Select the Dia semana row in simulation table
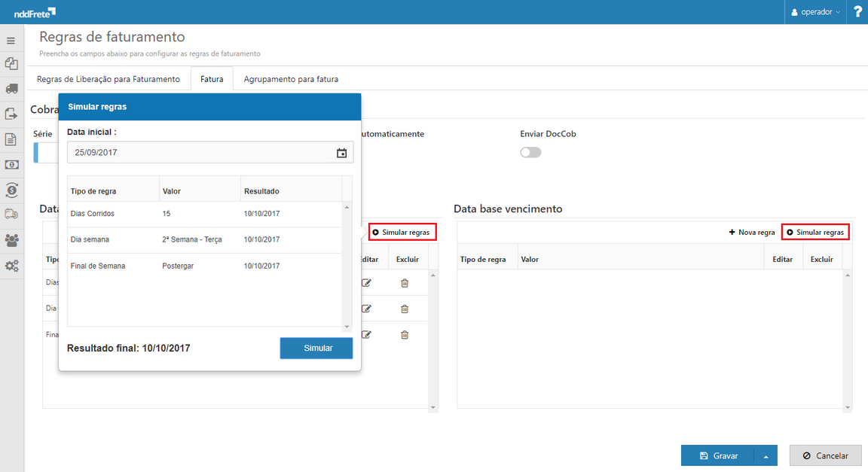Screen dimensions: 868x472 (x=204, y=239)
